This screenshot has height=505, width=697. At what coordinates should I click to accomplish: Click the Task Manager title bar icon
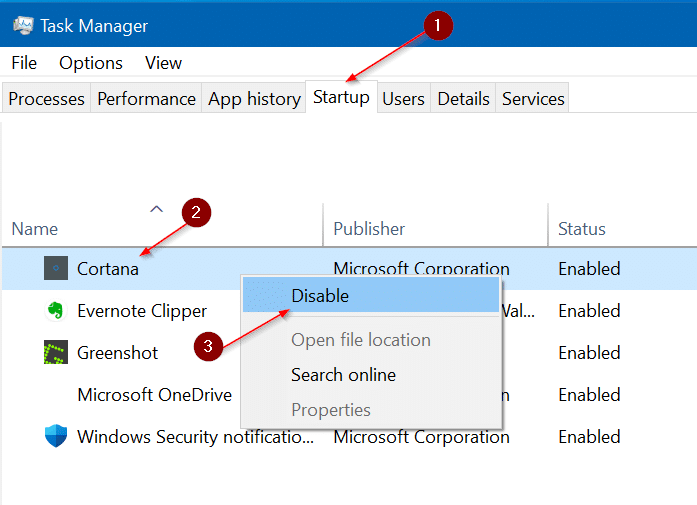[x=23, y=26]
